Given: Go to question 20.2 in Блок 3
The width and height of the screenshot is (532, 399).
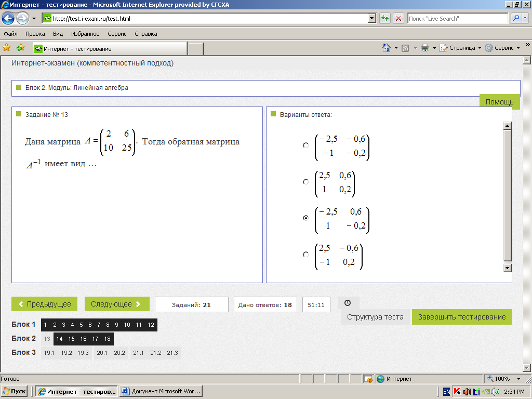Looking at the screenshot, I should [119, 353].
